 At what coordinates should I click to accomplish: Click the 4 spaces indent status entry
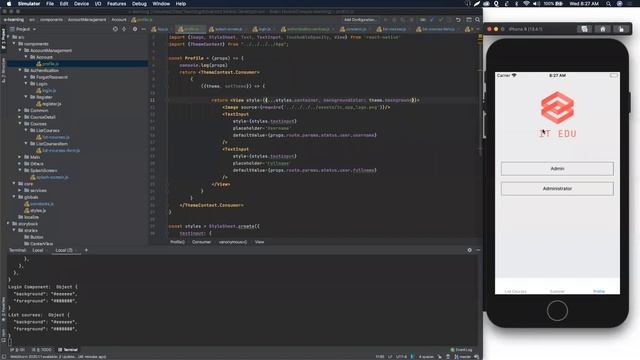pyautogui.click(x=426, y=357)
